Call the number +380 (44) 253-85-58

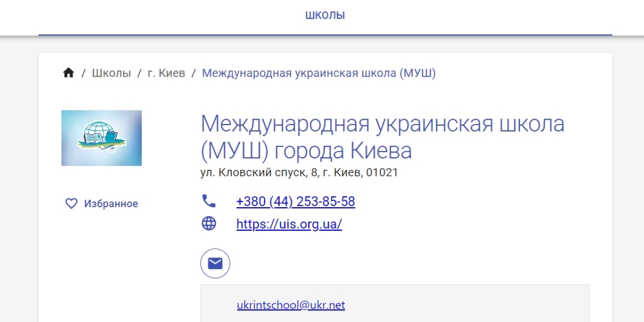click(x=295, y=202)
